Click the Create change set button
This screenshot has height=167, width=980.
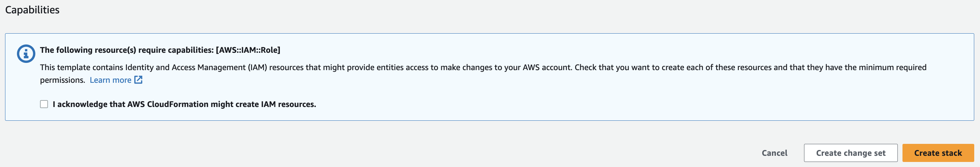point(850,153)
